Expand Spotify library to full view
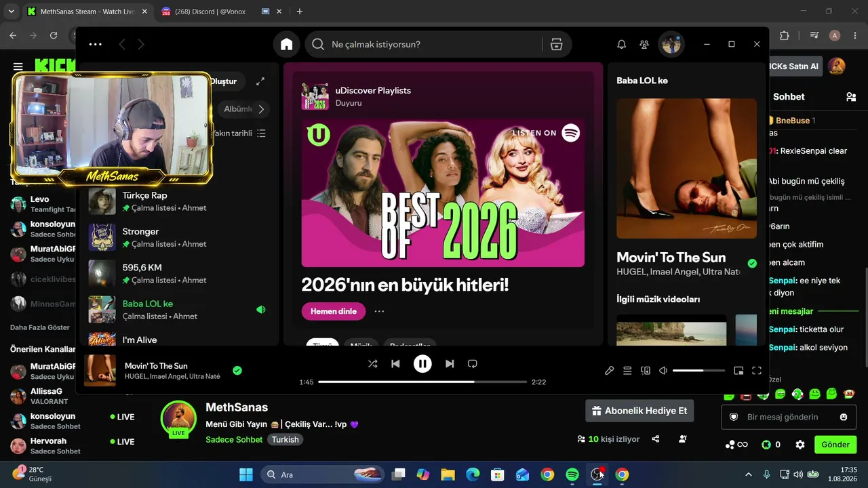The image size is (868, 488). tap(260, 81)
